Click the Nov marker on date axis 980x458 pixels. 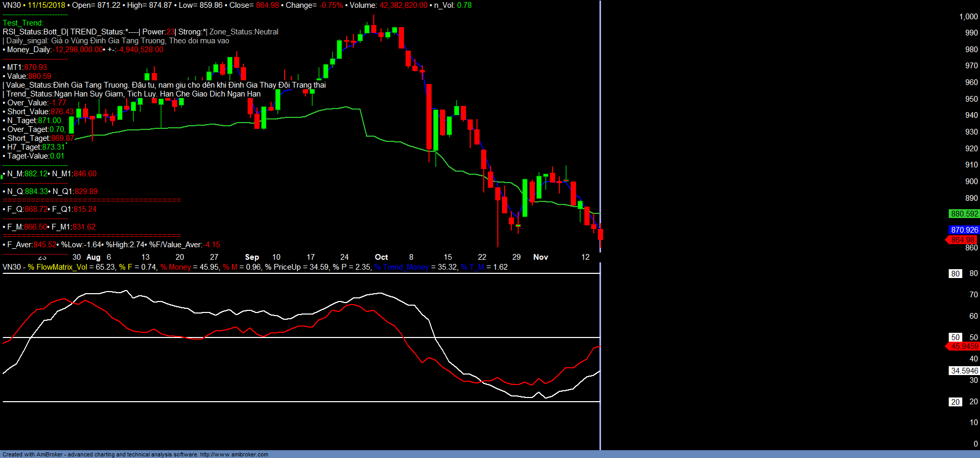pos(541,257)
